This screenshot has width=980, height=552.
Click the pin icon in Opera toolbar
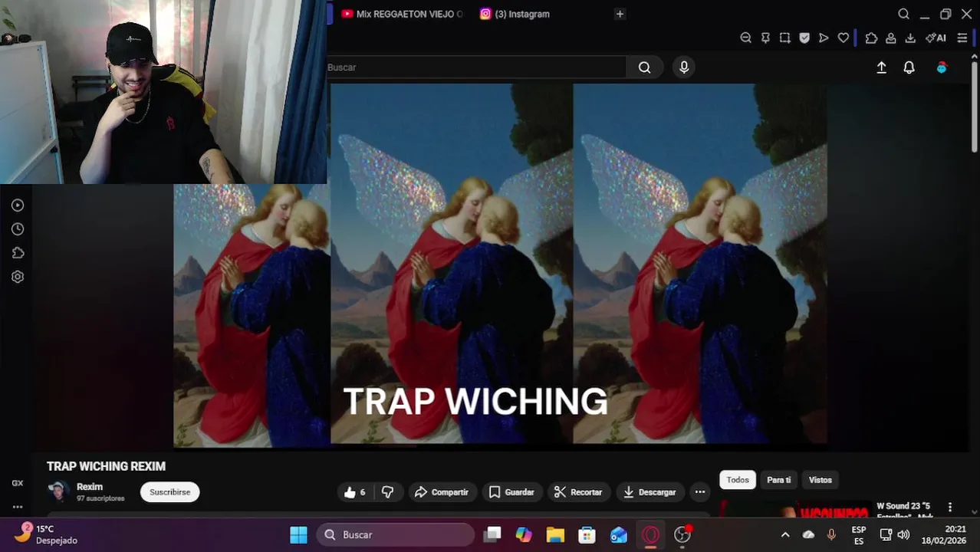coord(765,38)
